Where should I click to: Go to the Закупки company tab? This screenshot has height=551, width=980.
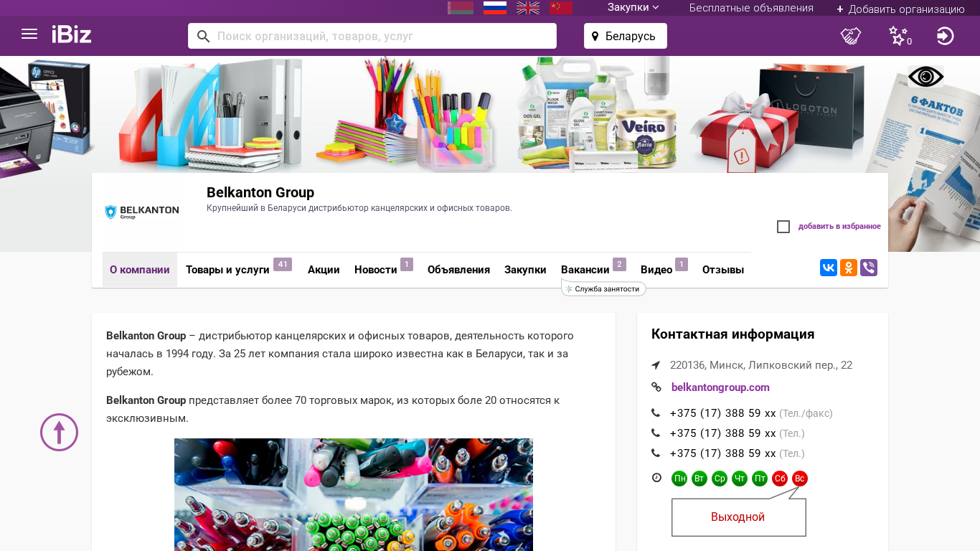[x=525, y=270]
